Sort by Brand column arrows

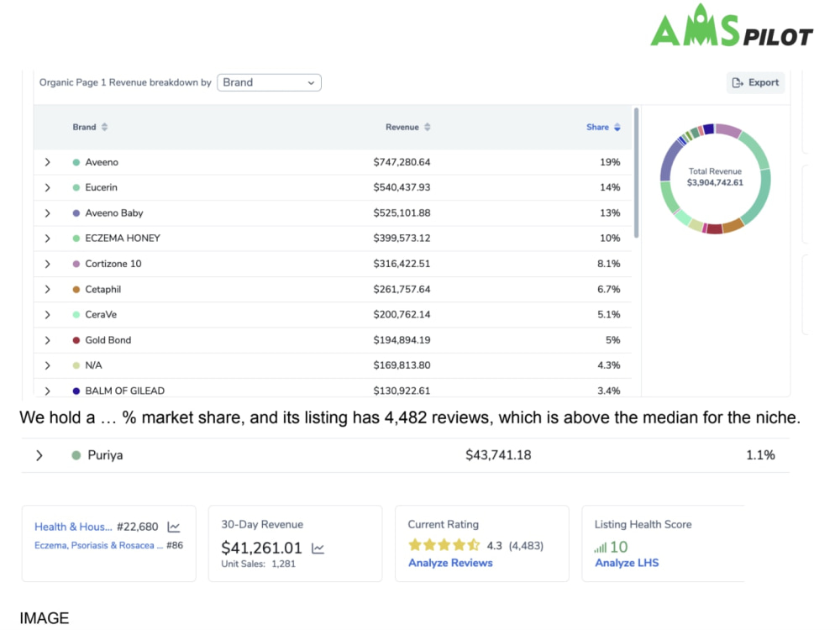tap(104, 127)
